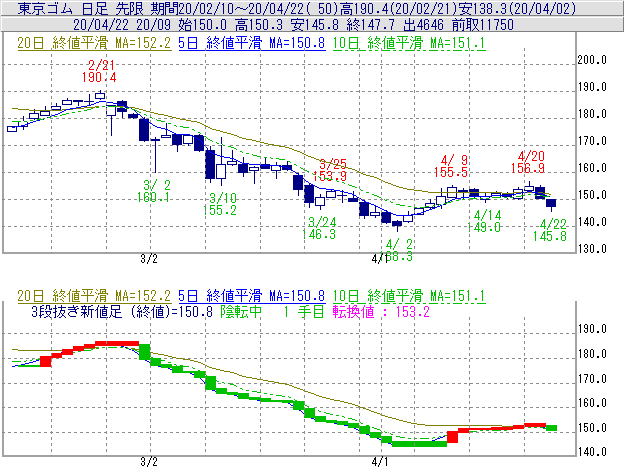The width and height of the screenshot is (624, 474).
Task: Click the 10日 終値平滑 legend in lower chart
Action: click(x=409, y=296)
